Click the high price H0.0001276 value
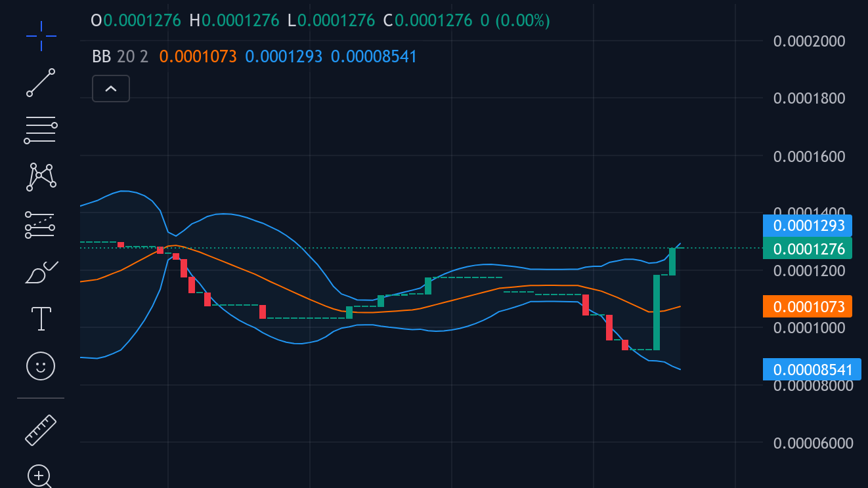The width and height of the screenshot is (868, 488). (234, 20)
